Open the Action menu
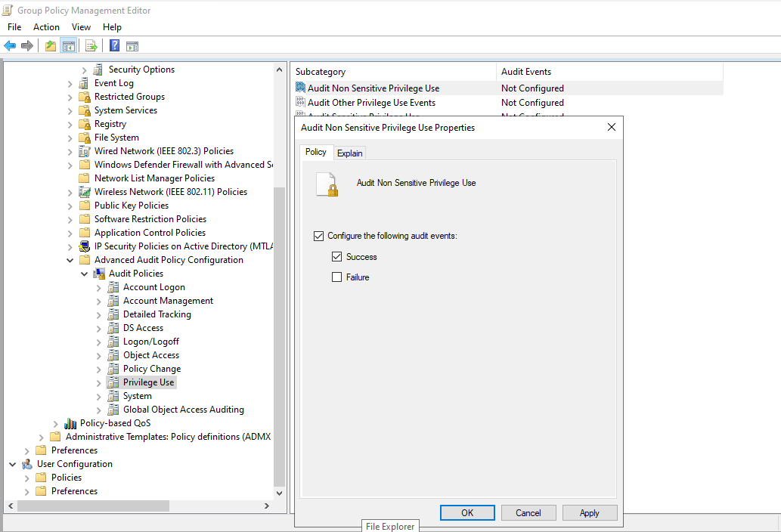This screenshot has height=532, width=781. coord(46,27)
